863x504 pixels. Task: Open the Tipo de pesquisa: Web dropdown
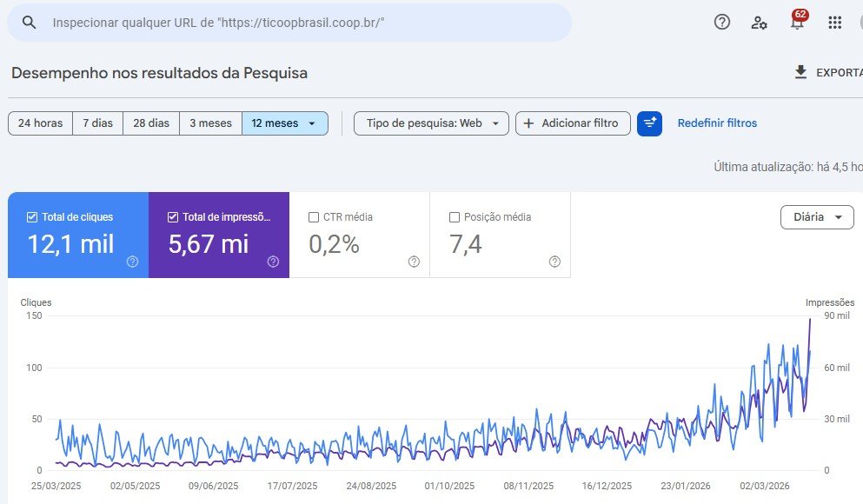(x=431, y=123)
